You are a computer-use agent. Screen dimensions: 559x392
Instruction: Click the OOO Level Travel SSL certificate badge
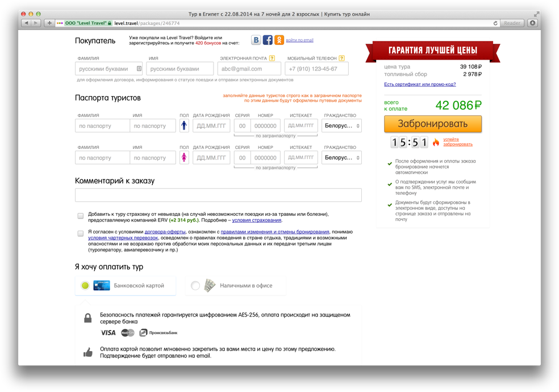tap(88, 23)
